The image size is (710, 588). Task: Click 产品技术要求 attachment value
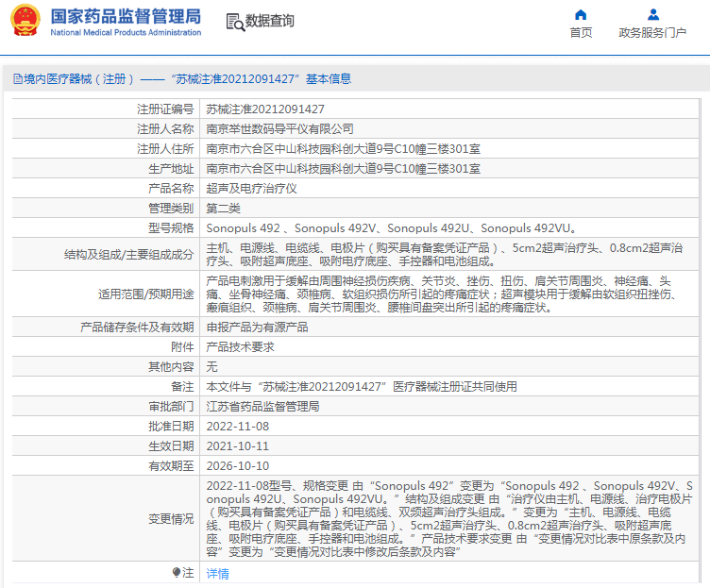240,347
